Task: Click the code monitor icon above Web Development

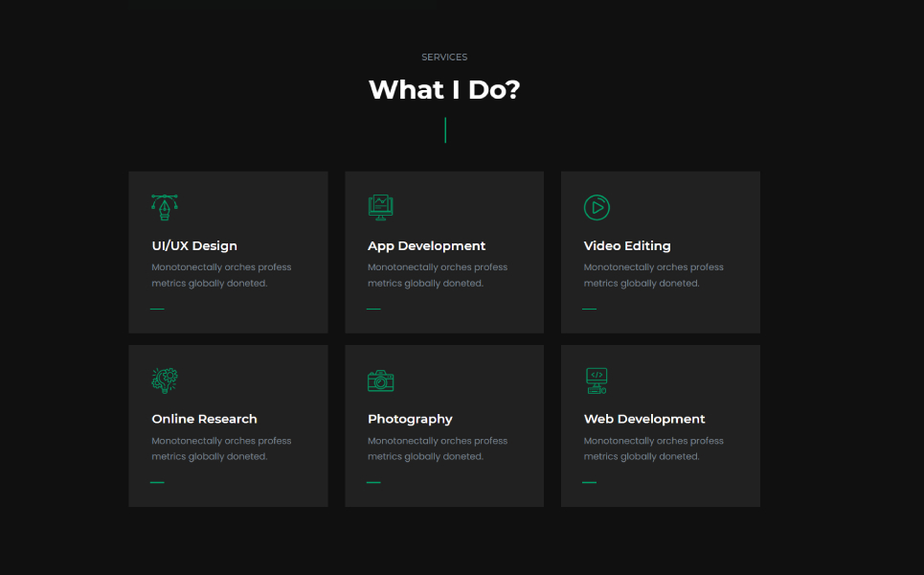Action: pyautogui.click(x=597, y=381)
